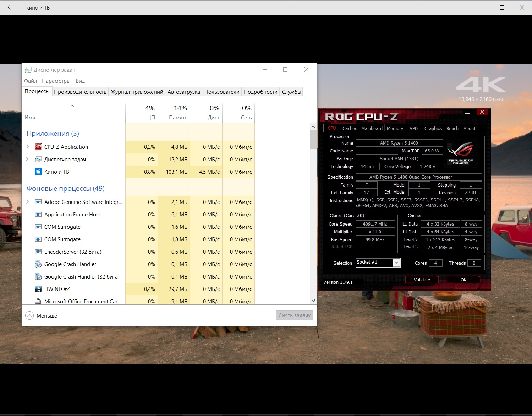Click the Диспетчер задач process row icon

(x=38, y=159)
